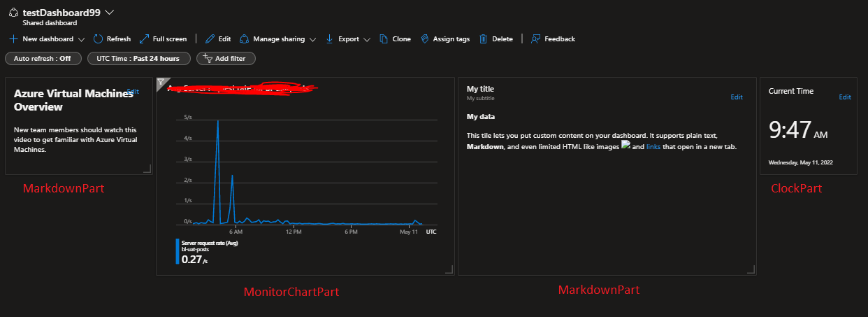Click the Feedback person icon
868x317 pixels.
click(x=535, y=39)
